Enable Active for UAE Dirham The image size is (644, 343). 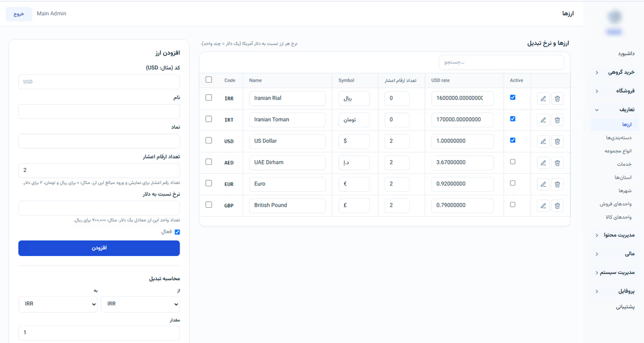click(513, 161)
